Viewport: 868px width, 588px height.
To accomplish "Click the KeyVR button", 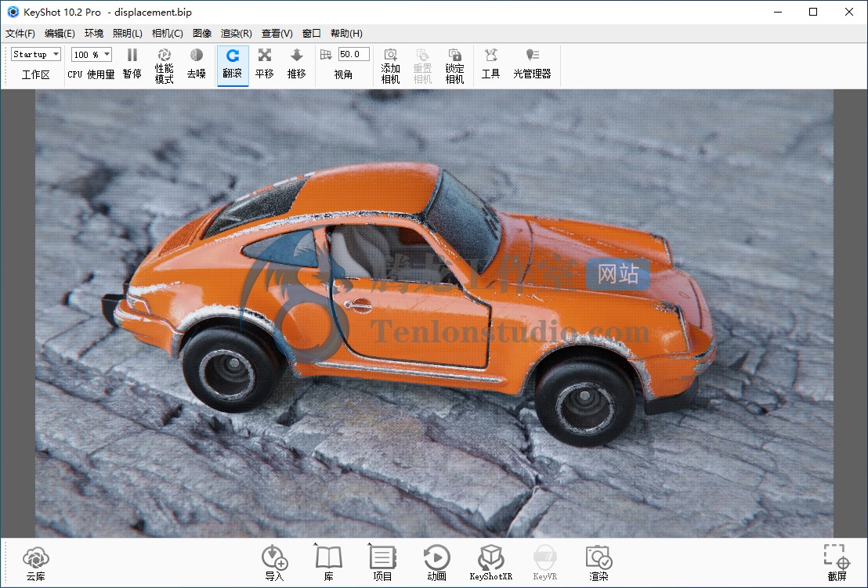I will 544,563.
